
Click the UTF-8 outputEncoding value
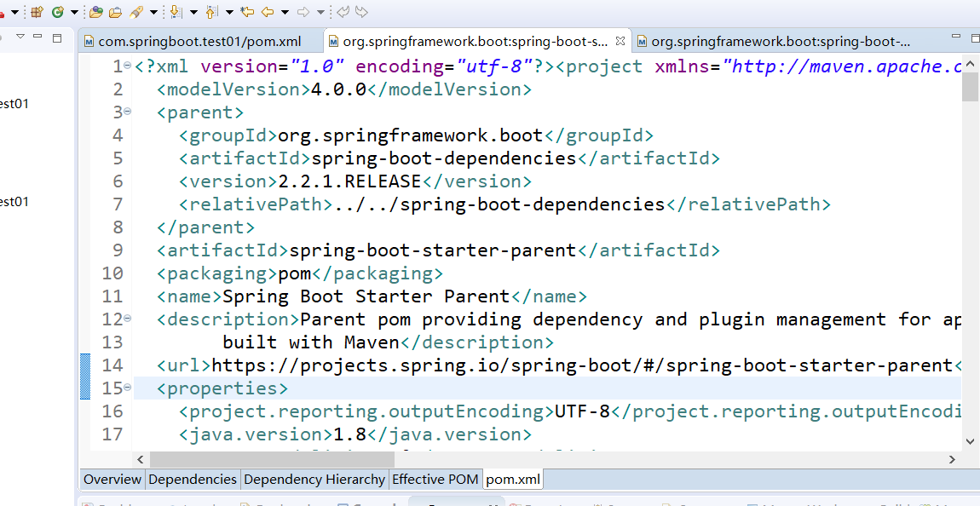click(583, 411)
